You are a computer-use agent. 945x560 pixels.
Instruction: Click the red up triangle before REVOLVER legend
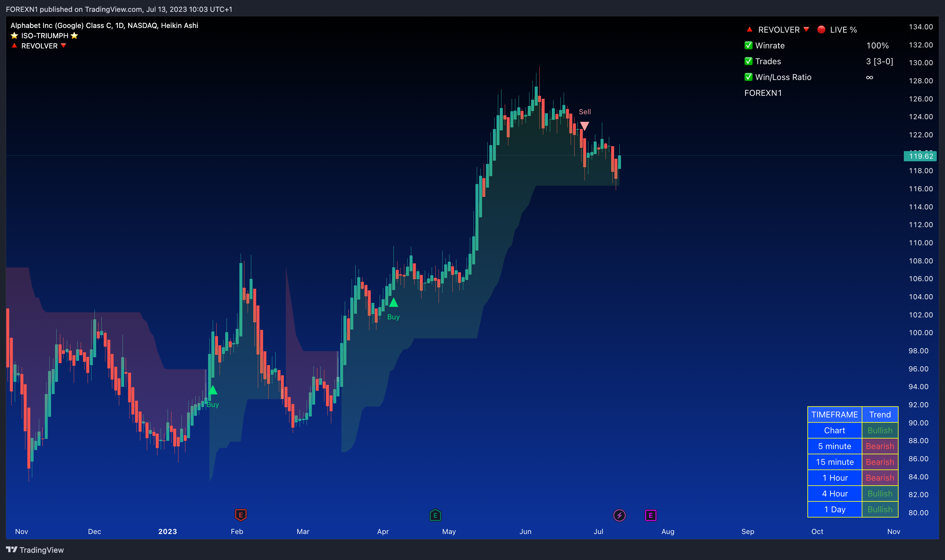14,46
